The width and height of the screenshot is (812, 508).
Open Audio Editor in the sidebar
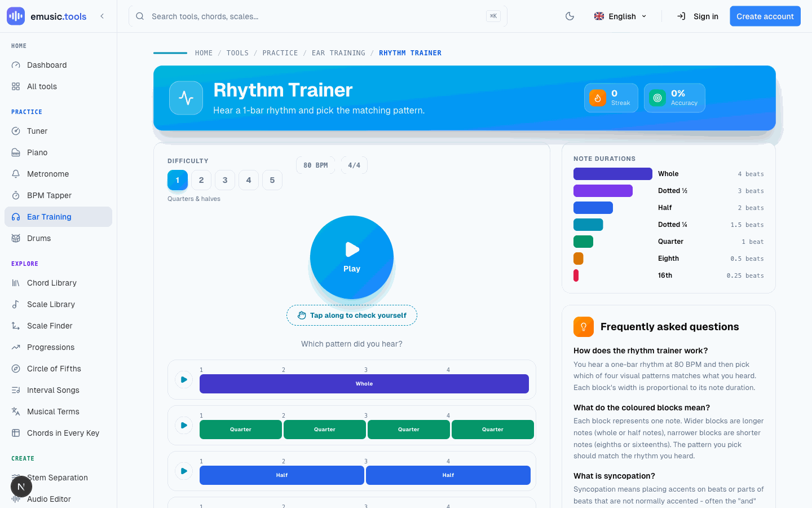[58, 499]
